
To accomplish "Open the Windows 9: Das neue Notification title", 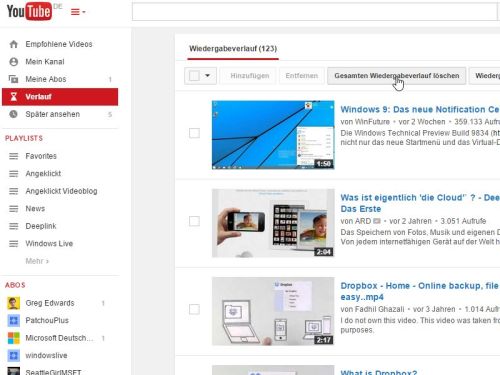I will tap(420, 109).
